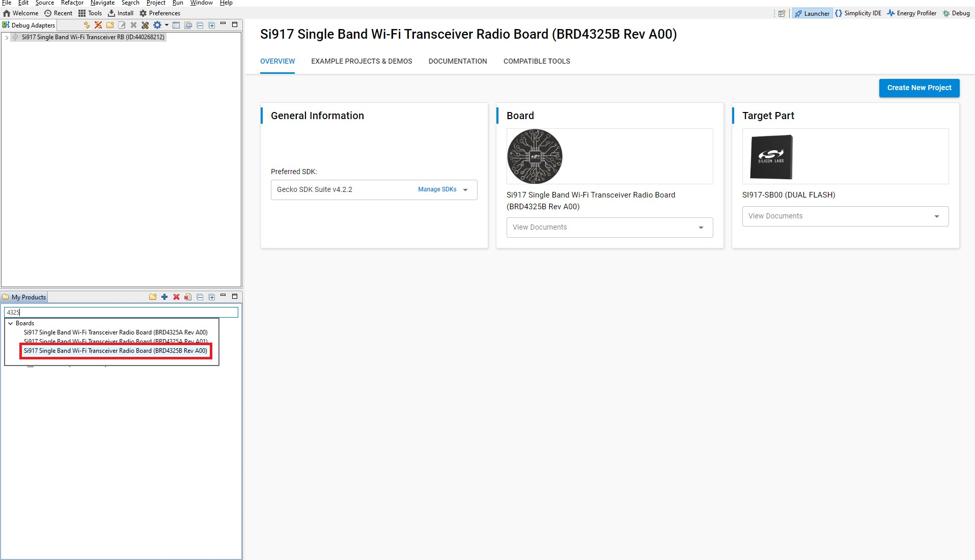975x560 pixels.
Task: Click the Open Perspective icon
Action: click(782, 13)
